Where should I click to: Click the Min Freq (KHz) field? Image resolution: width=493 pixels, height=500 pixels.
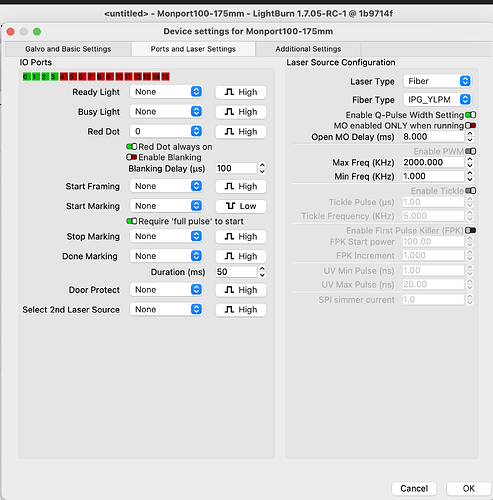click(x=433, y=176)
